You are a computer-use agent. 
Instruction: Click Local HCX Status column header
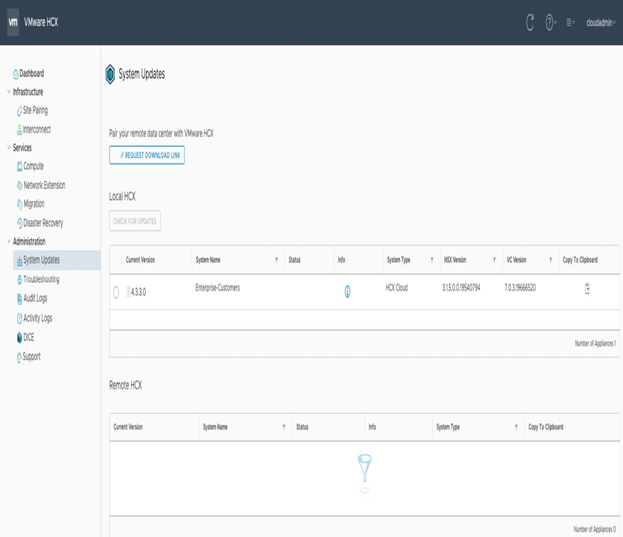294,260
